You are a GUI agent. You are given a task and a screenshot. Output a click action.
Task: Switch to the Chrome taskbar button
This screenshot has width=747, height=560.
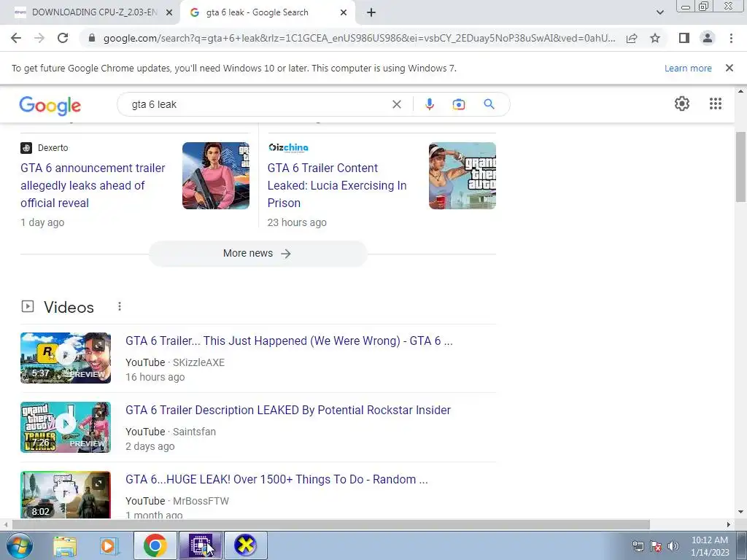(155, 545)
